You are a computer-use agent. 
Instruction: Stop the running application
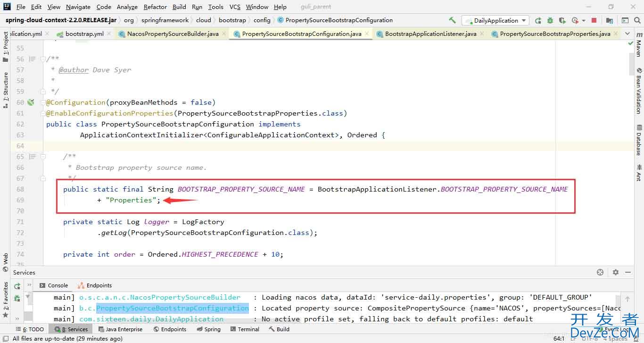tap(594, 20)
